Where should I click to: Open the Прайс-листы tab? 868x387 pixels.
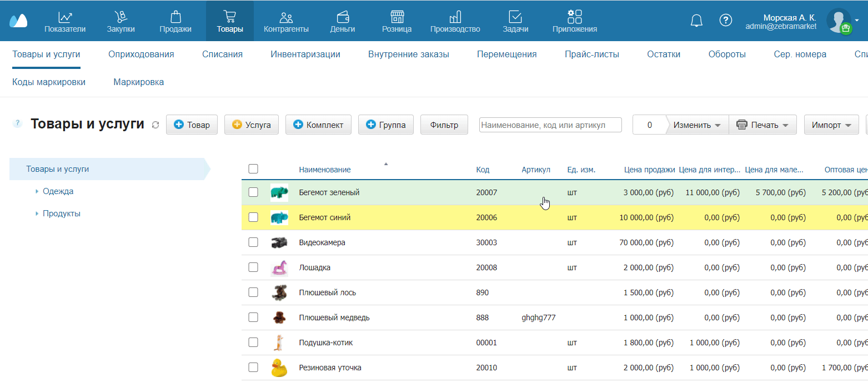(x=591, y=54)
